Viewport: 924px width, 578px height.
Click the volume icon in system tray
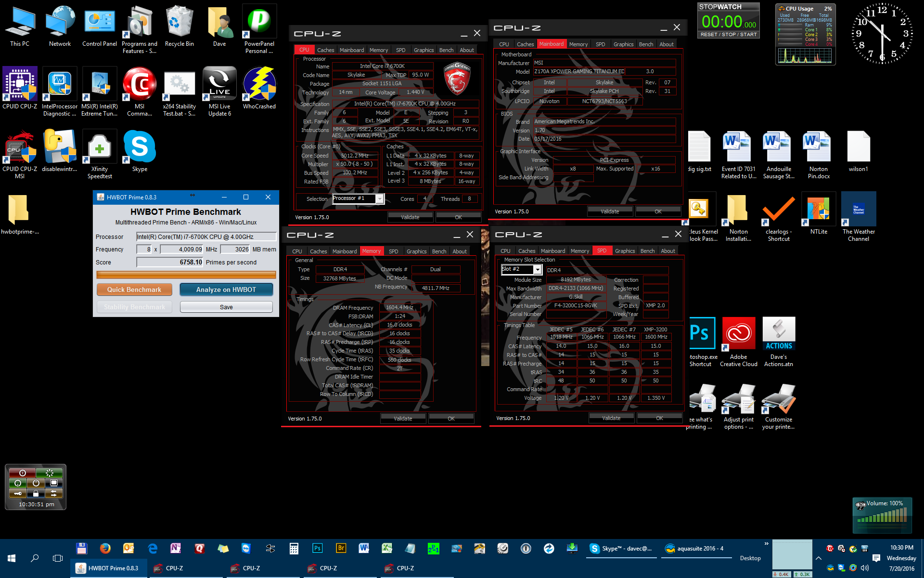coord(864,568)
